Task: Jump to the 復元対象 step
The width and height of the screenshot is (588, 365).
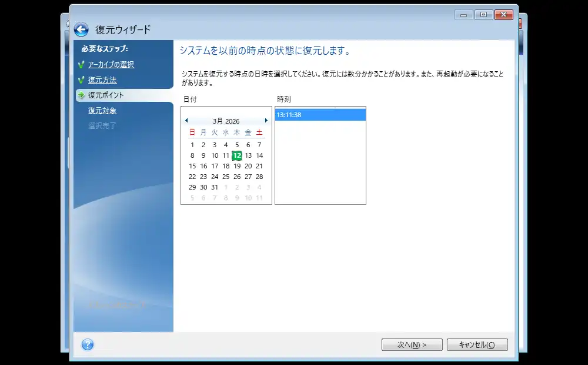Action: tap(102, 111)
